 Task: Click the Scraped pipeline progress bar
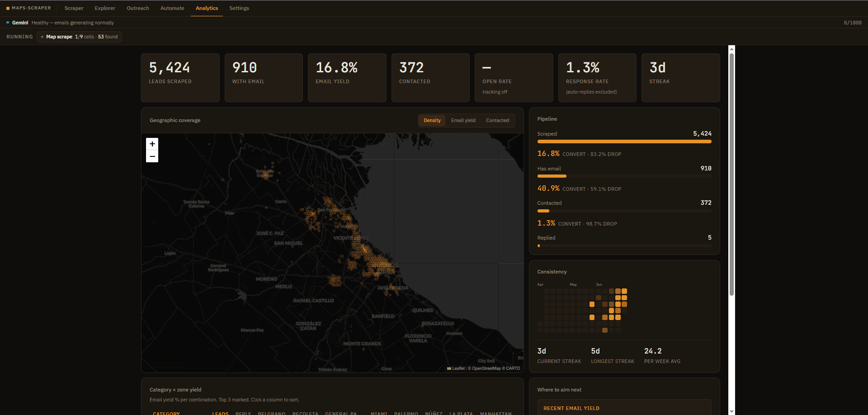pyautogui.click(x=624, y=141)
